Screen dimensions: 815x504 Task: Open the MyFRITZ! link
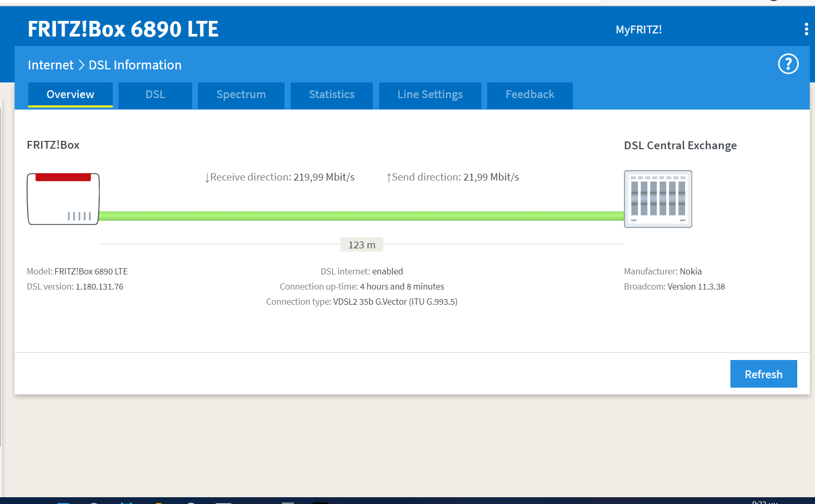point(639,30)
